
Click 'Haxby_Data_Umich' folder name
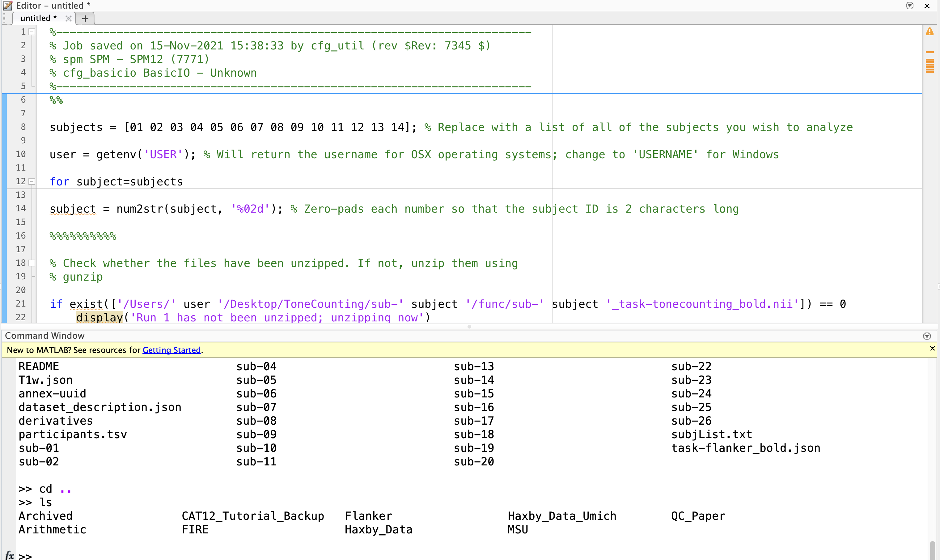tap(562, 516)
